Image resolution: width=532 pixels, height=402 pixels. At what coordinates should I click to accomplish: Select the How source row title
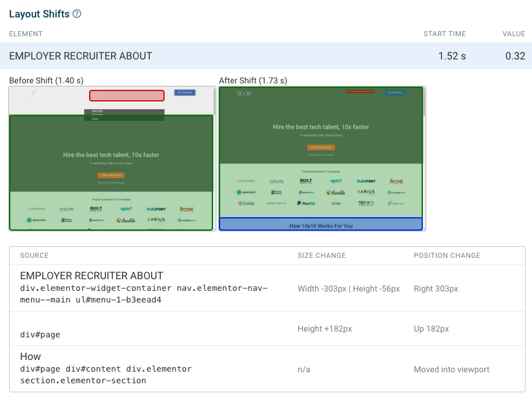pos(30,357)
